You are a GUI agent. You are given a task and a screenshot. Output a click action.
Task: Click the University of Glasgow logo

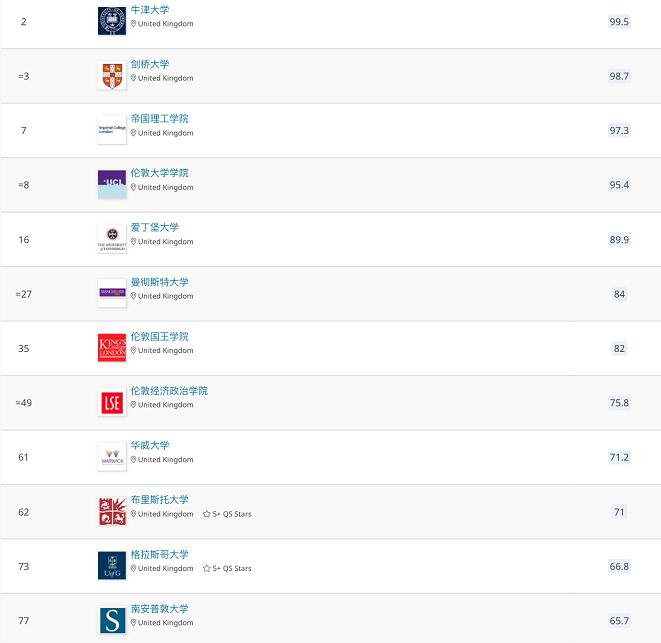112,566
